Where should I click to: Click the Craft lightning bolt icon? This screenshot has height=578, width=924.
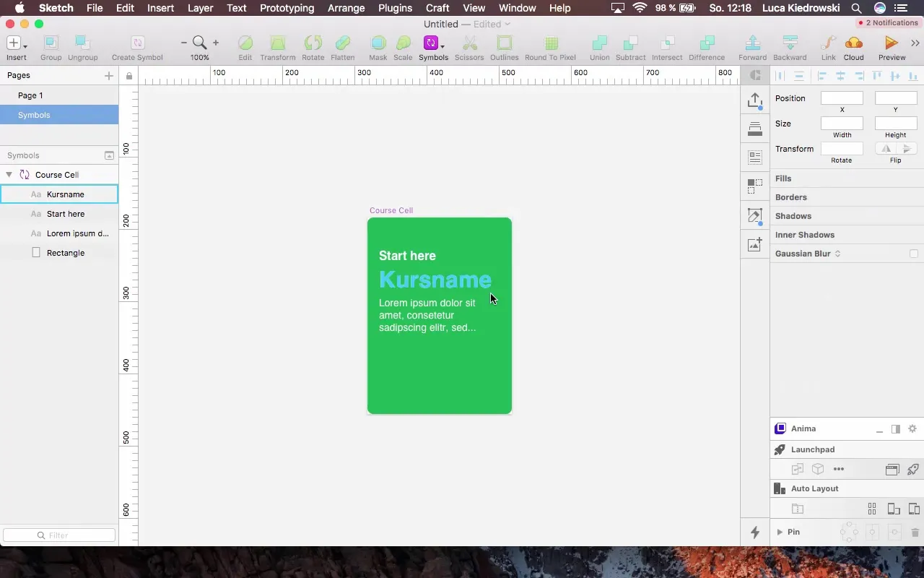[x=755, y=532]
